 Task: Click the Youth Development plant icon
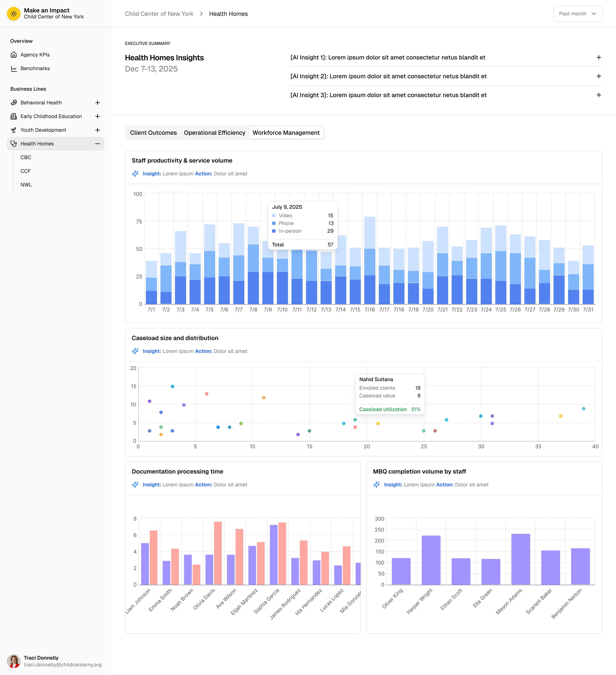(x=14, y=130)
